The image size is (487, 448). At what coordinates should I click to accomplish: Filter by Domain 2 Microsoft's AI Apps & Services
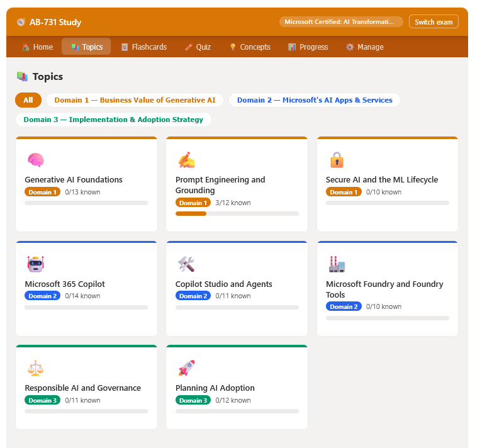[315, 100]
